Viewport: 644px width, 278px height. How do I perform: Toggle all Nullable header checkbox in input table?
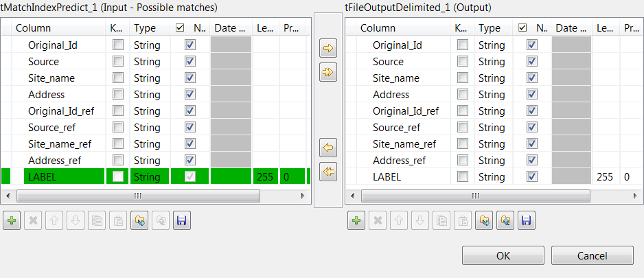pos(179,28)
